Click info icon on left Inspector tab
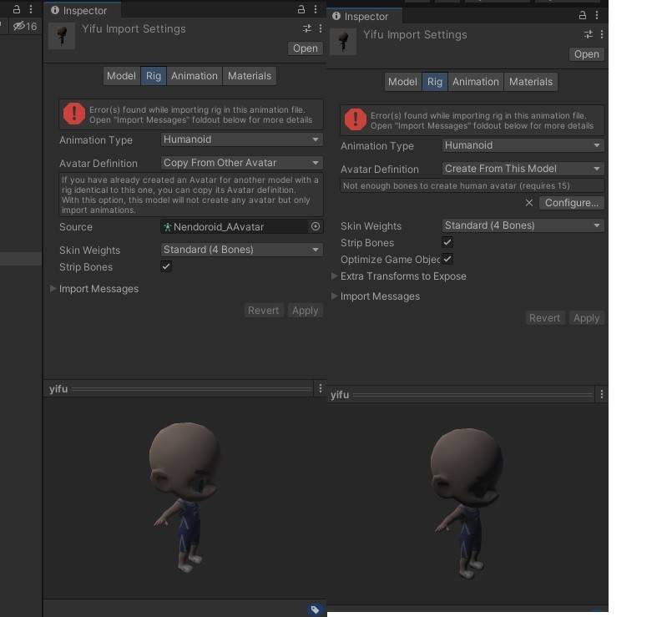The image size is (672, 617). tap(55, 10)
